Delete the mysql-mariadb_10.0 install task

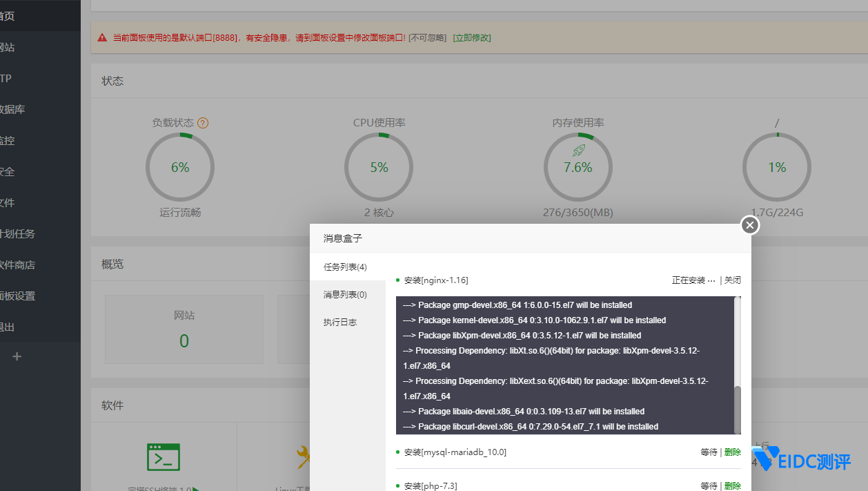732,452
